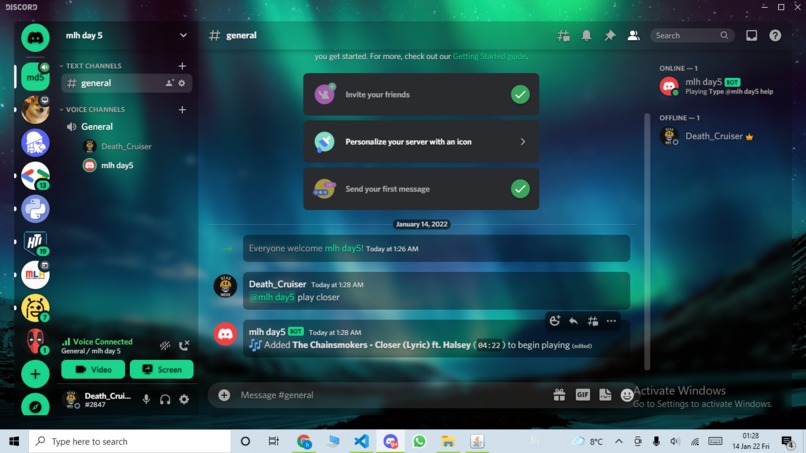Click Send your first message card
The width and height of the screenshot is (806, 453).
pyautogui.click(x=421, y=189)
